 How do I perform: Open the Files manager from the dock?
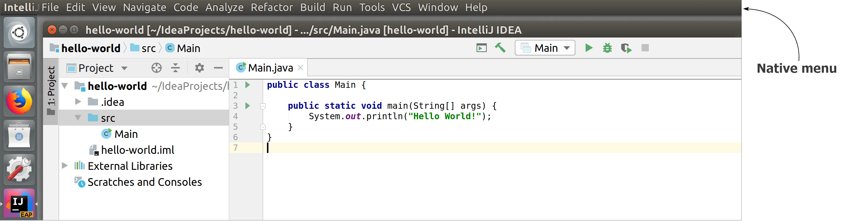19,67
